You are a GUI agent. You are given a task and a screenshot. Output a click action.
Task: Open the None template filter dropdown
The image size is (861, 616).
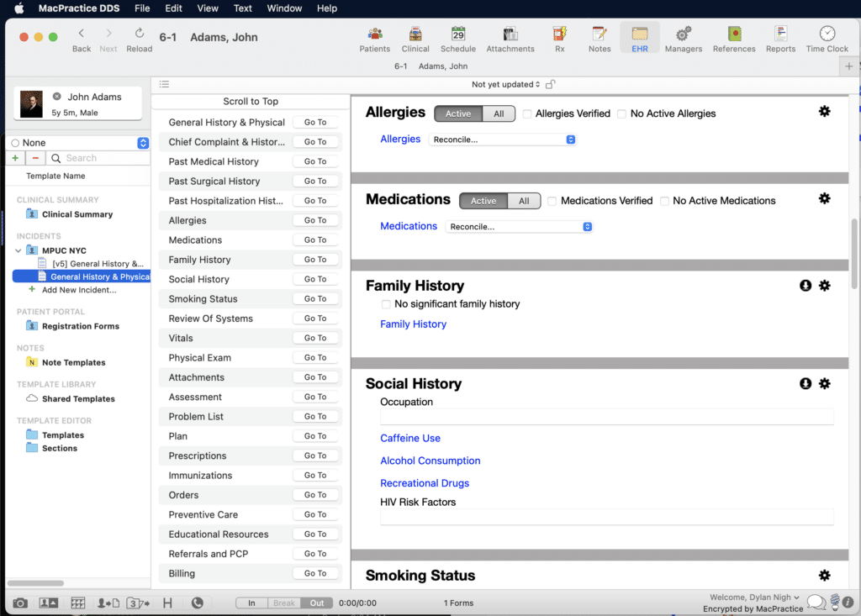pyautogui.click(x=143, y=143)
